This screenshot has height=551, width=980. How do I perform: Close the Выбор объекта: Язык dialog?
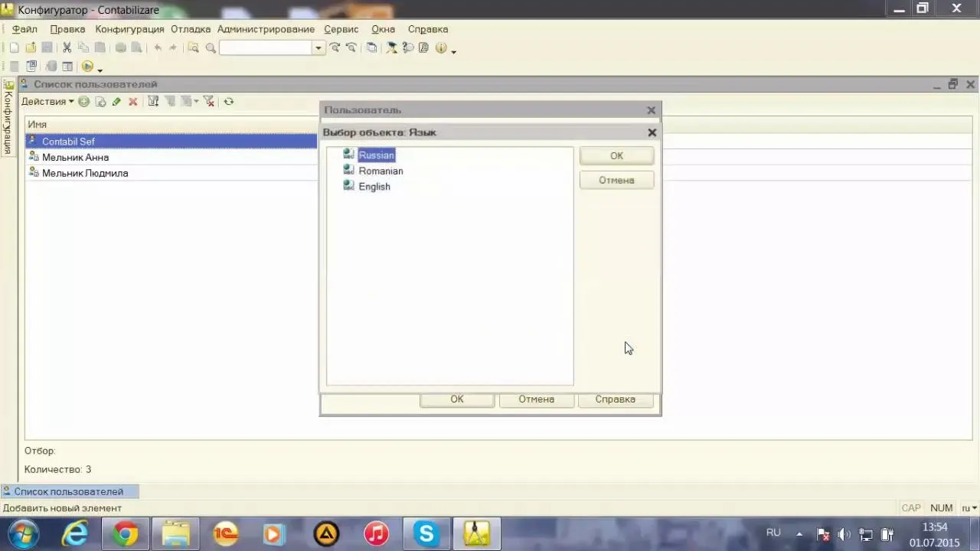tap(652, 132)
